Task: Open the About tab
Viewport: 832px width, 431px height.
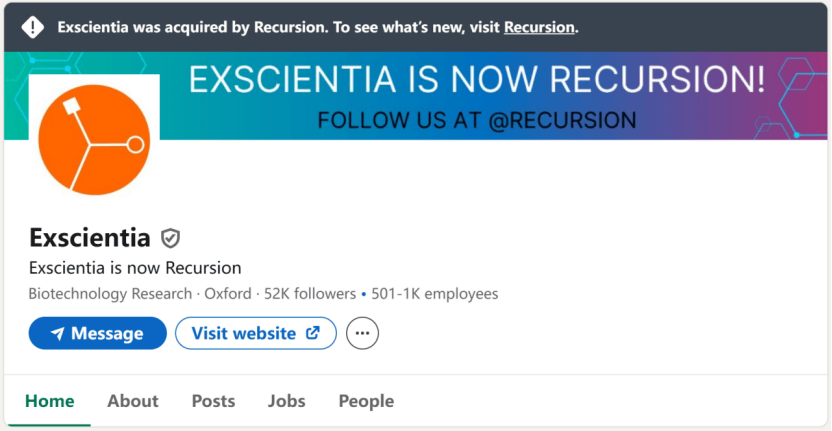Action: coord(133,401)
